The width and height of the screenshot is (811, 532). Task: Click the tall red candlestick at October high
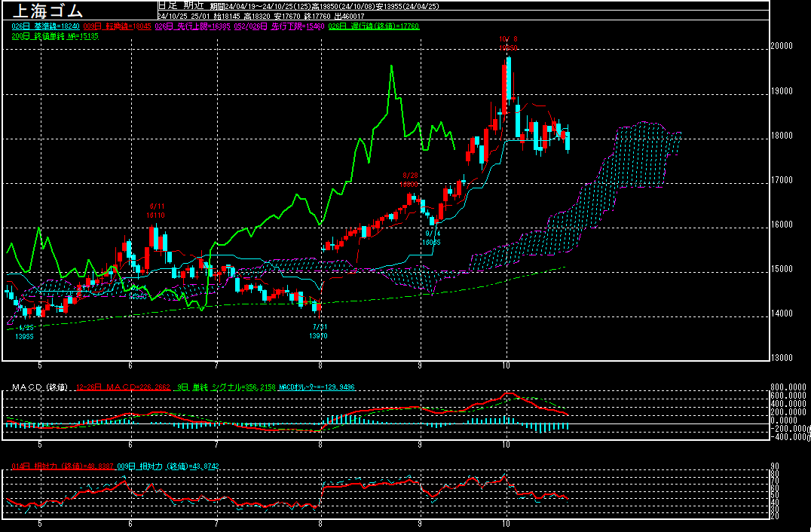pos(504,88)
